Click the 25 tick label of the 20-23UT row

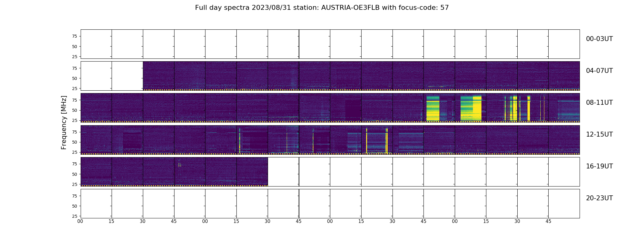(x=75, y=216)
